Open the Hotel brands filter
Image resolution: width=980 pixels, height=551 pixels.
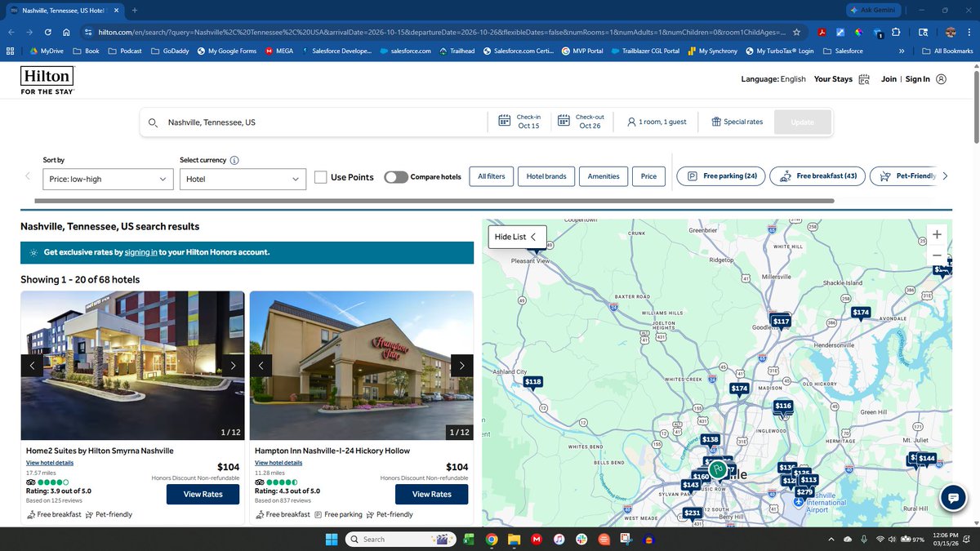[x=546, y=176]
